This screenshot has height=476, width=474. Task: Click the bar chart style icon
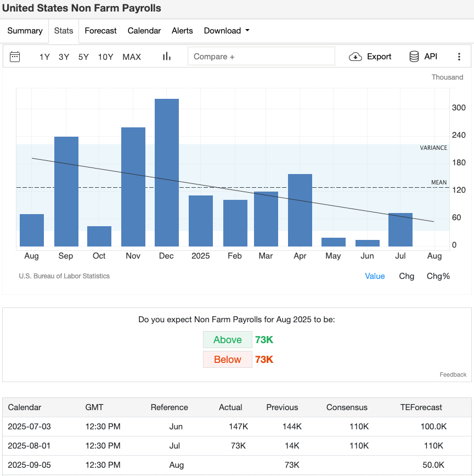(166, 57)
